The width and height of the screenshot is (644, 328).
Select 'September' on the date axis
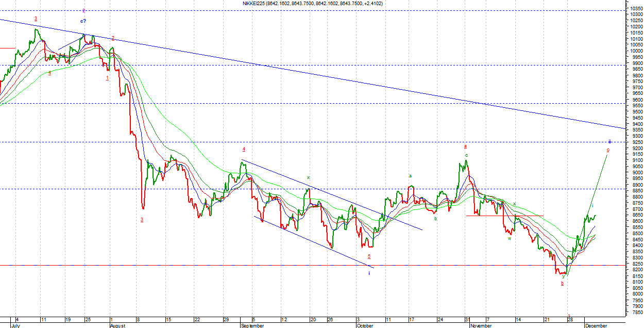(x=252, y=325)
